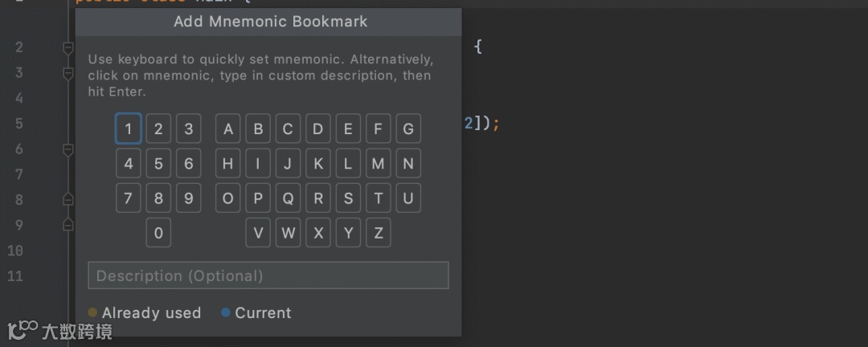
Task: Select mnemonic key 5
Action: tap(158, 164)
